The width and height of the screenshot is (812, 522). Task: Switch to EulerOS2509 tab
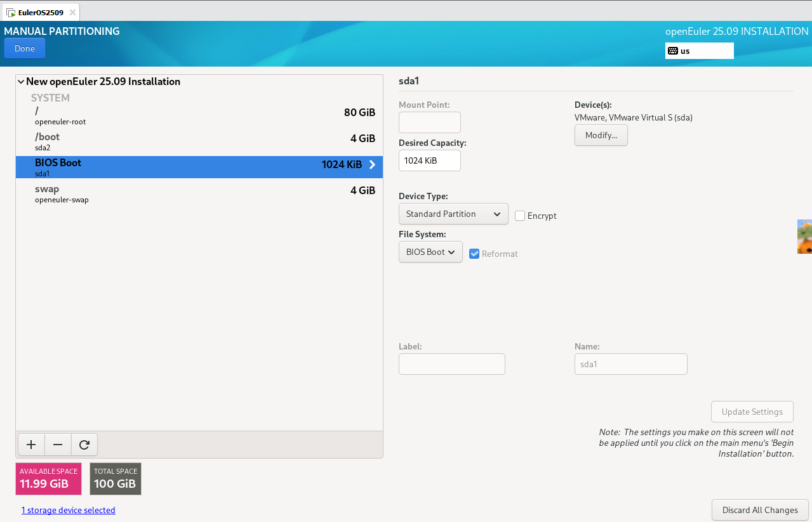pos(40,12)
